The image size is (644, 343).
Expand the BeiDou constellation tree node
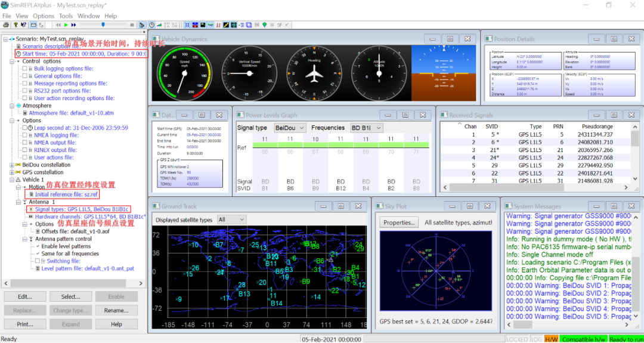11,165
